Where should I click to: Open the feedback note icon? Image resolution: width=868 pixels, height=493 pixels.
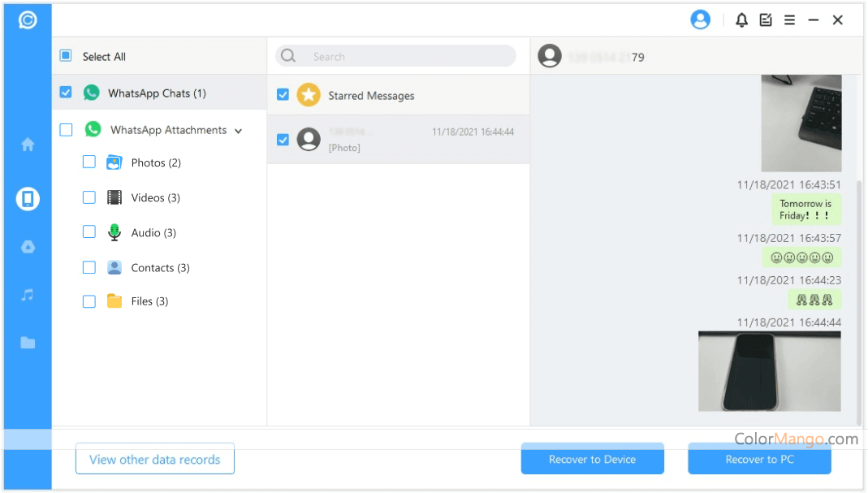766,20
